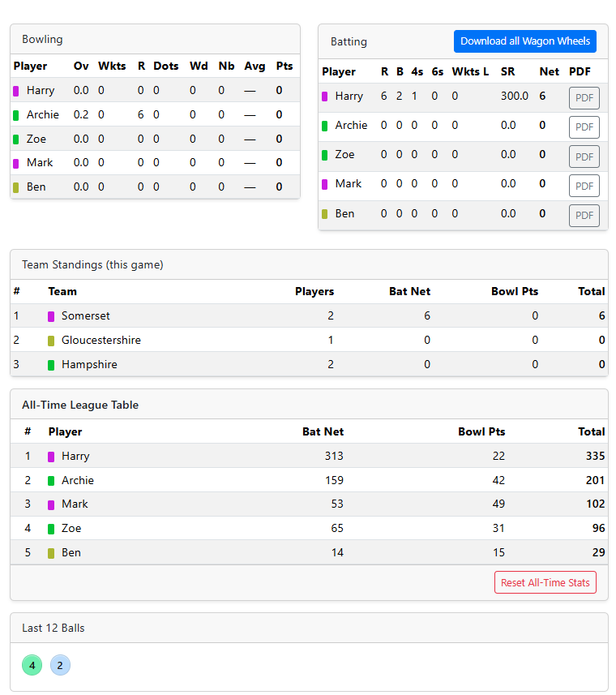Download Ben's wagon wheel PDF

point(584,215)
